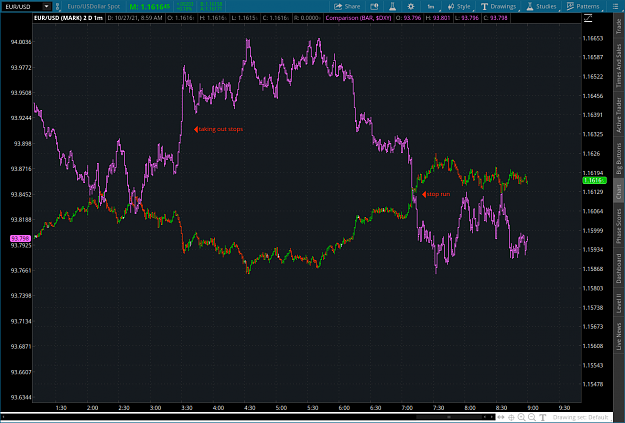The width and height of the screenshot is (625, 423).
Task: Open the Drawing set: Default selector
Action: (580, 417)
